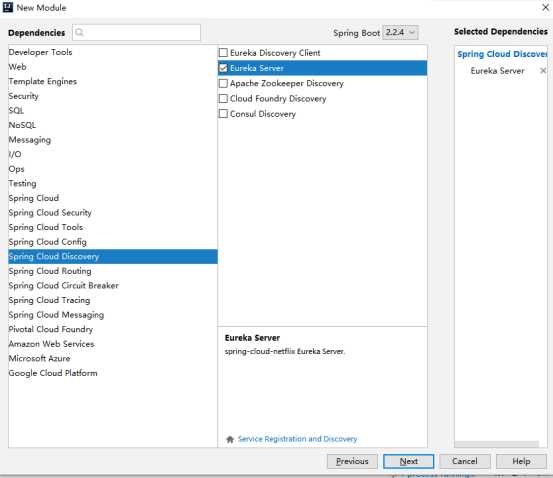Click Eureka Server in Selected Dependencies

pyautogui.click(x=497, y=71)
